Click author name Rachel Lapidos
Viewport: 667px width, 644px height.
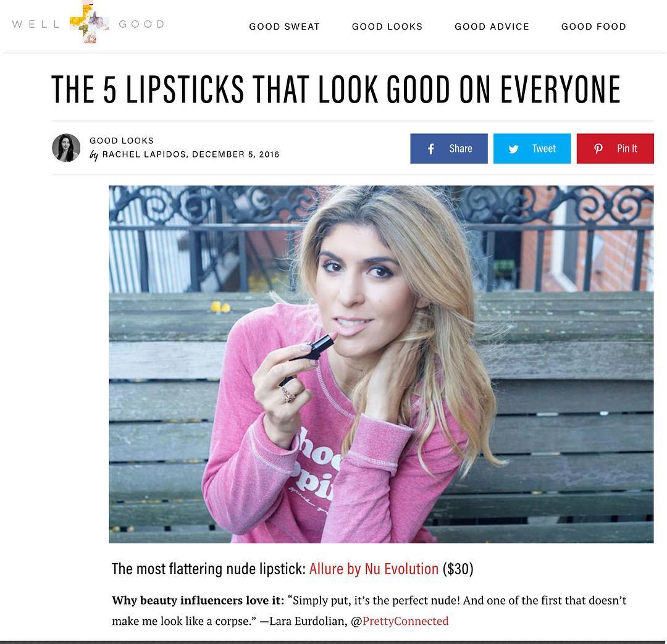(x=144, y=154)
